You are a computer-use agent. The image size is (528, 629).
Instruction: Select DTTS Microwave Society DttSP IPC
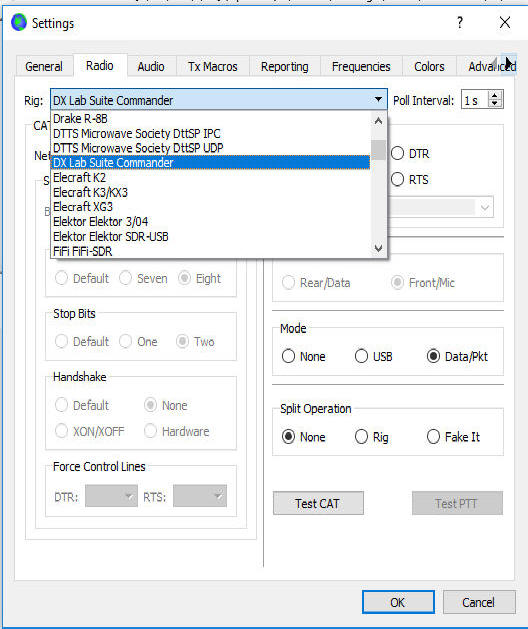(x=211, y=133)
